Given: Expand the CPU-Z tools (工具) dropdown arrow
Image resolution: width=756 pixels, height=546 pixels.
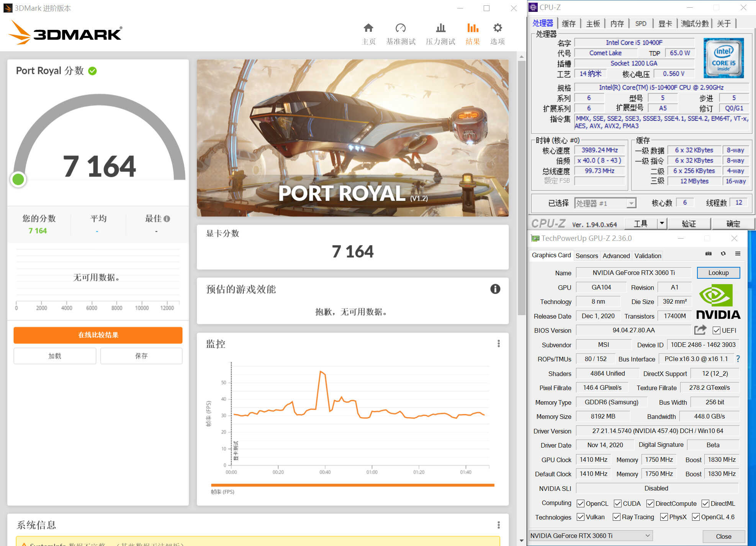Looking at the screenshot, I should 662,223.
